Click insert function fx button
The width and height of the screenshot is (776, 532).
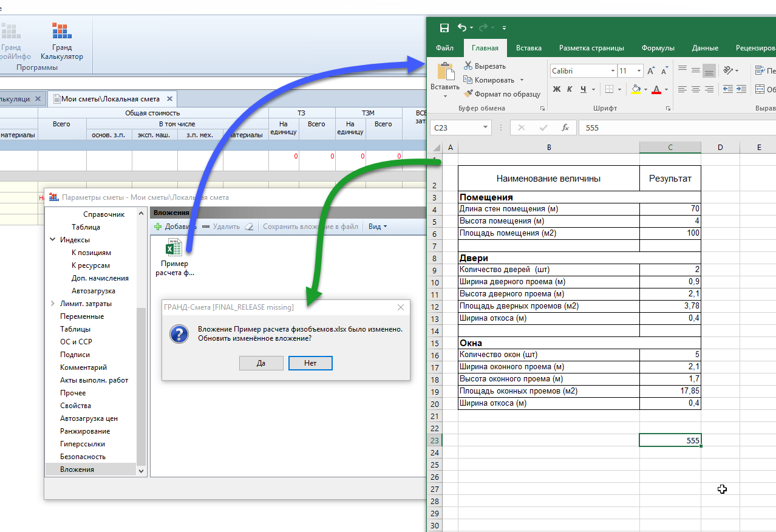(x=565, y=128)
